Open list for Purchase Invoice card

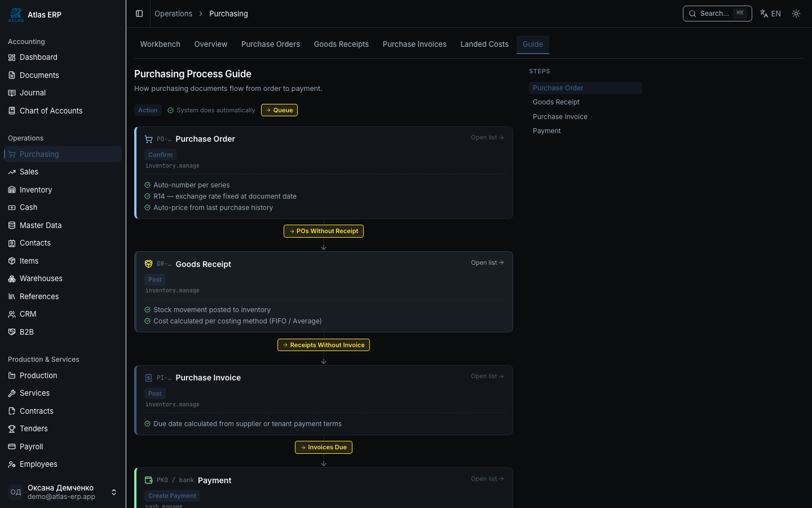point(487,376)
